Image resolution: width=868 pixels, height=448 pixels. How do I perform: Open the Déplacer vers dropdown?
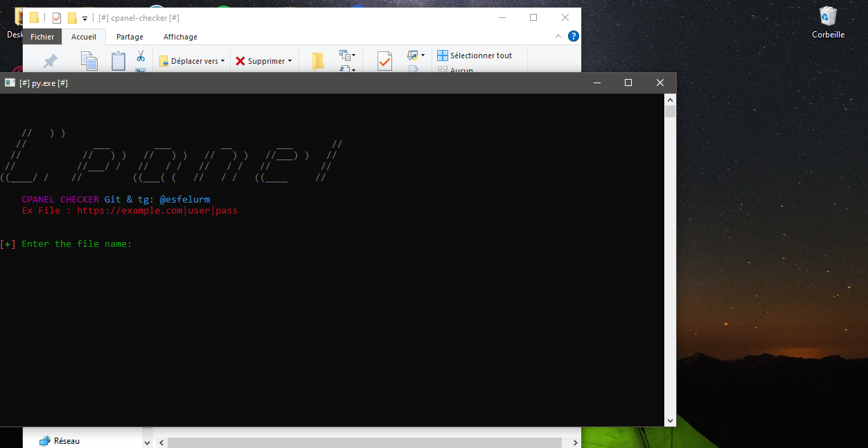[x=192, y=61]
